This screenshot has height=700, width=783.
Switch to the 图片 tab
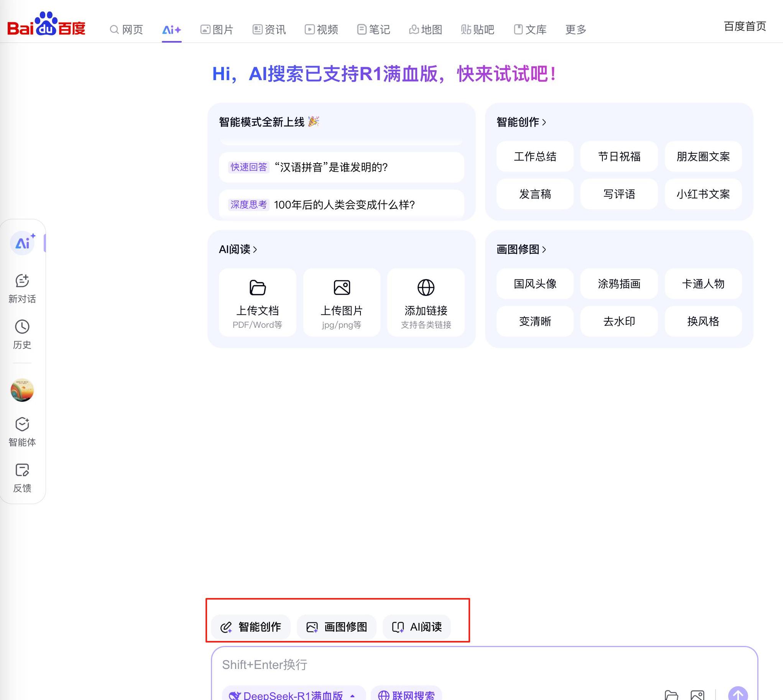(217, 30)
